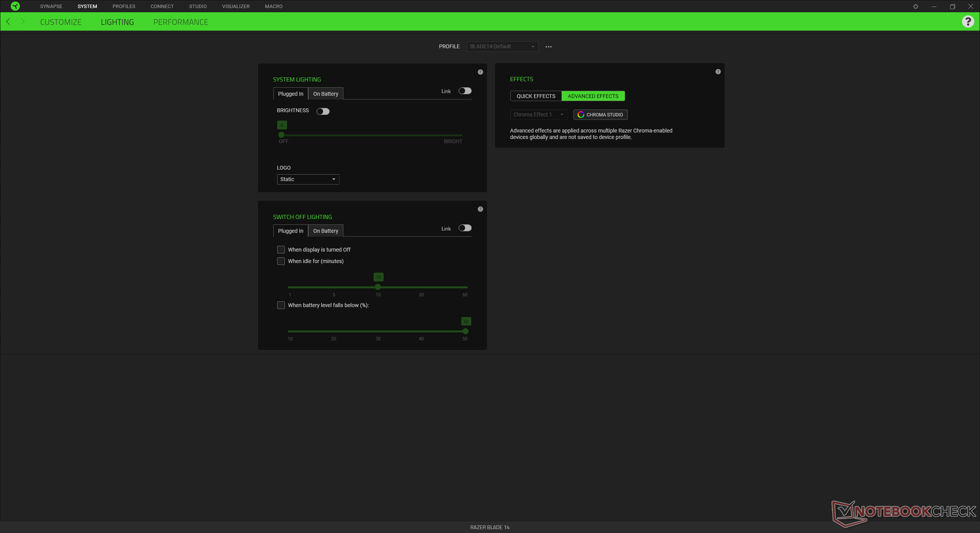This screenshot has width=980, height=533.
Task: Open the settings gear icon
Action: 916,7
